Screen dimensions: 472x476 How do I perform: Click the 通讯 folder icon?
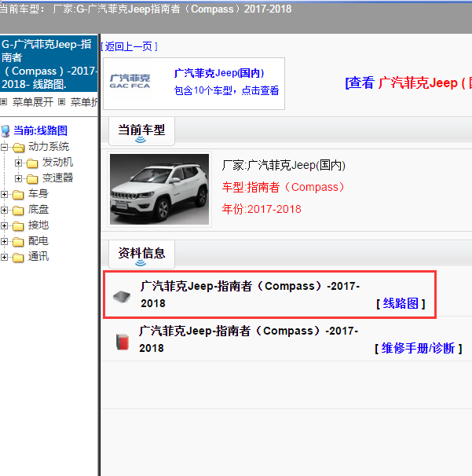click(18, 258)
